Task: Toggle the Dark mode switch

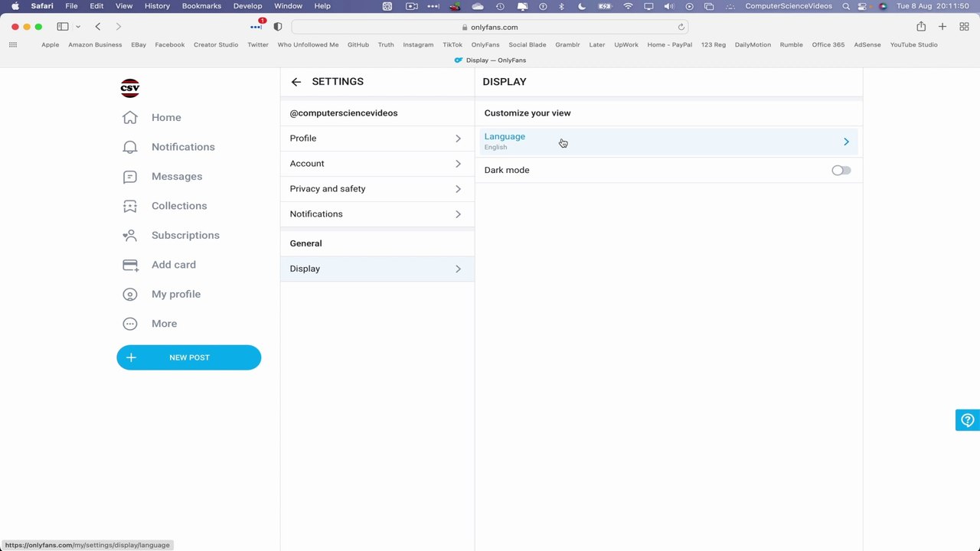Action: point(841,171)
